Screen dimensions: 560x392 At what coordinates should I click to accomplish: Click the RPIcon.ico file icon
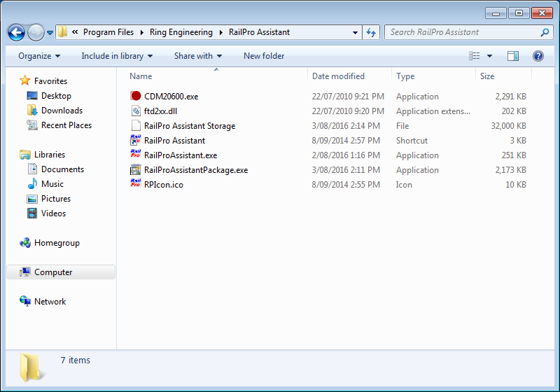tap(136, 185)
